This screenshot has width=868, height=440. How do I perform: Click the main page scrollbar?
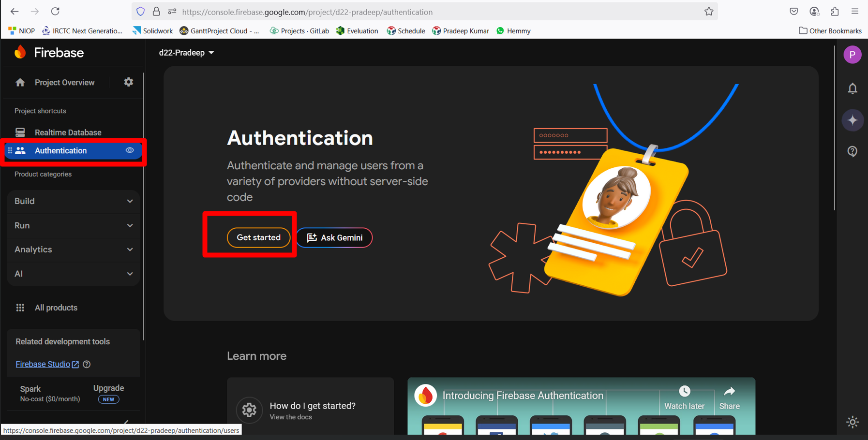pos(835,128)
